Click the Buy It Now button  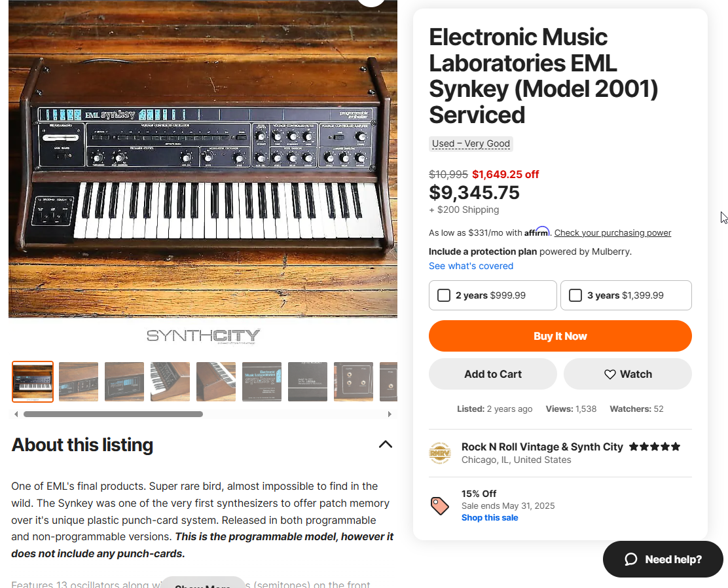[x=560, y=336]
